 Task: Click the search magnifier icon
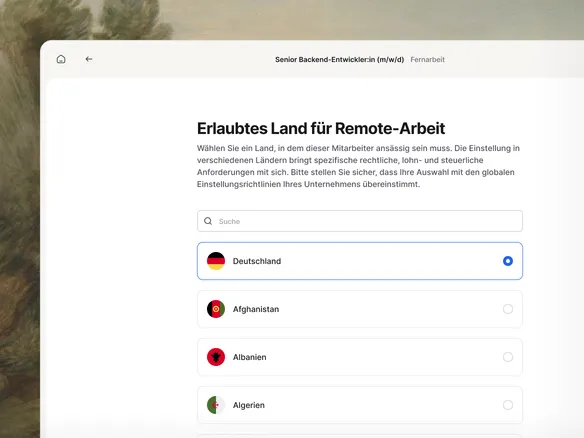click(x=208, y=221)
